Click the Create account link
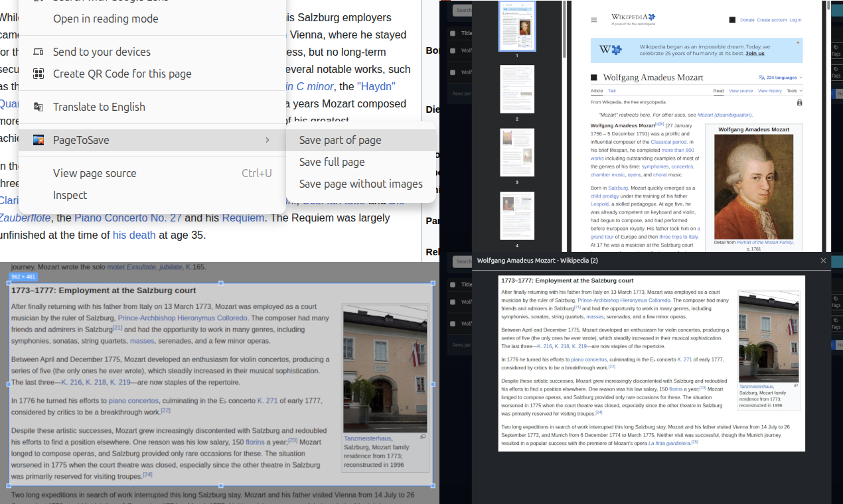 772,20
